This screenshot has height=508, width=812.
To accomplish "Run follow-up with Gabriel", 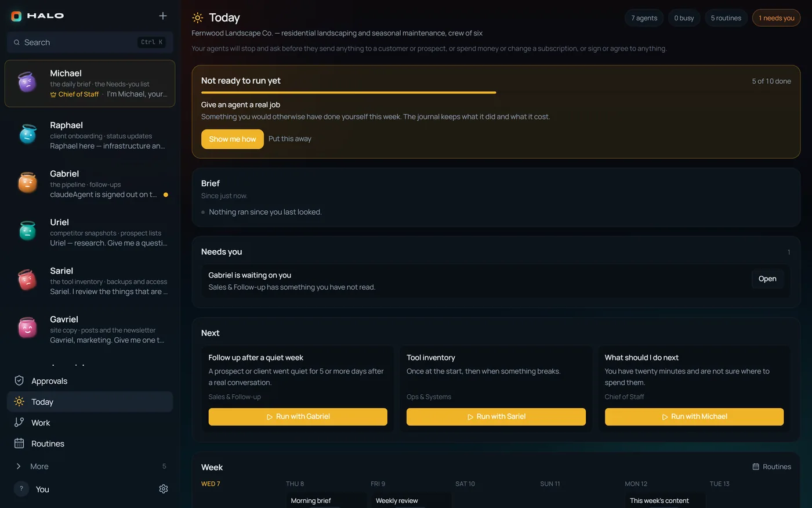I will [x=298, y=417].
